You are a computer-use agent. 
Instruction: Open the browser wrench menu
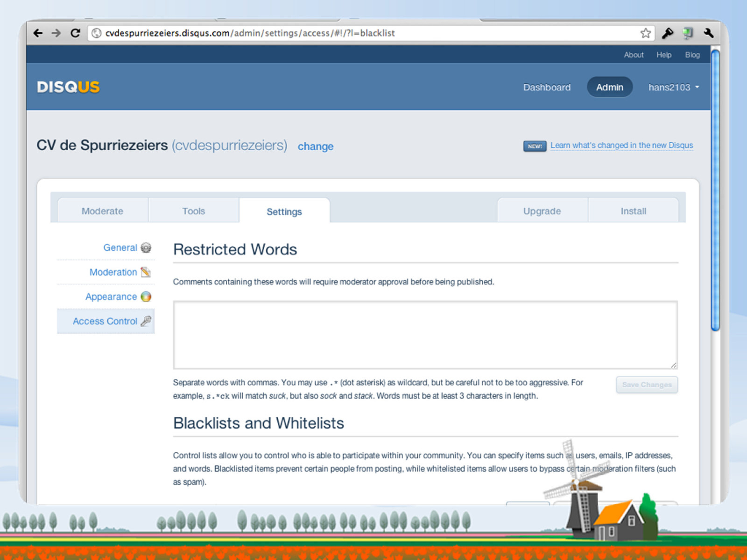[708, 33]
